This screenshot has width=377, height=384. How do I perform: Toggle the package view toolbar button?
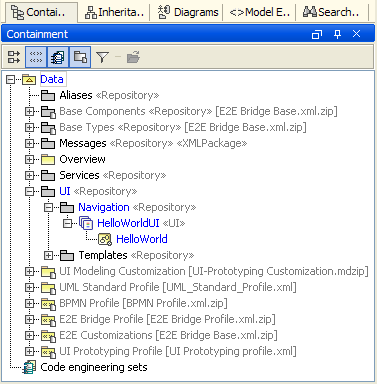(80, 57)
